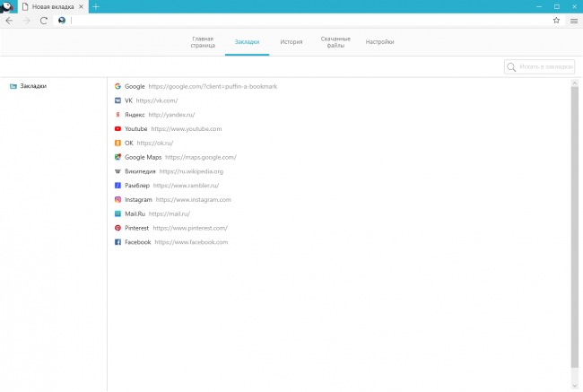Minimize the browser window
Screen dimensions: 583x392
pos(539,6)
